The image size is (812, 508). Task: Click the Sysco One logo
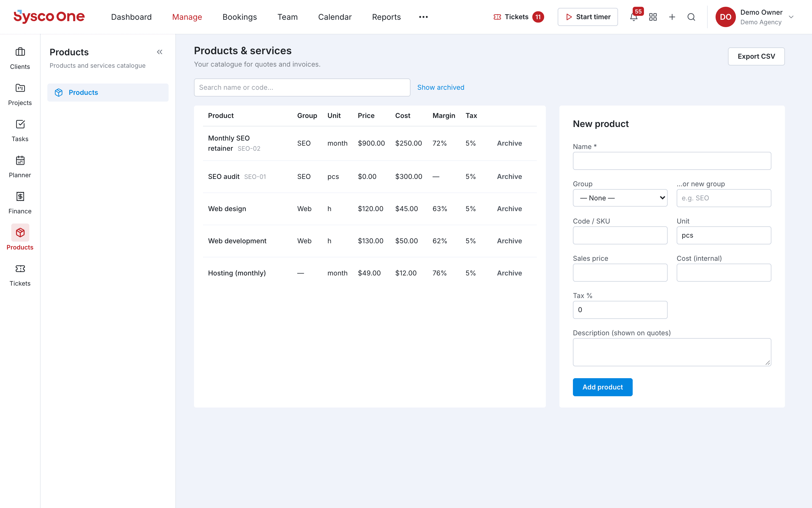tap(49, 16)
